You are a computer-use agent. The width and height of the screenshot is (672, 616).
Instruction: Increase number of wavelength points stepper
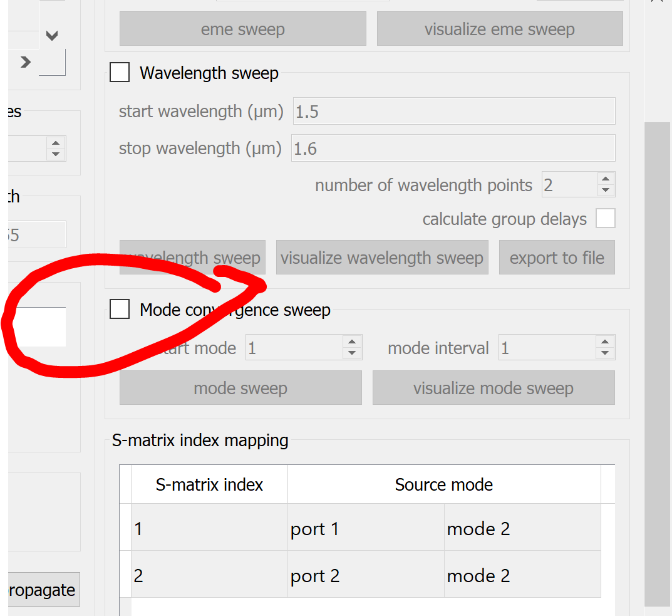click(606, 179)
